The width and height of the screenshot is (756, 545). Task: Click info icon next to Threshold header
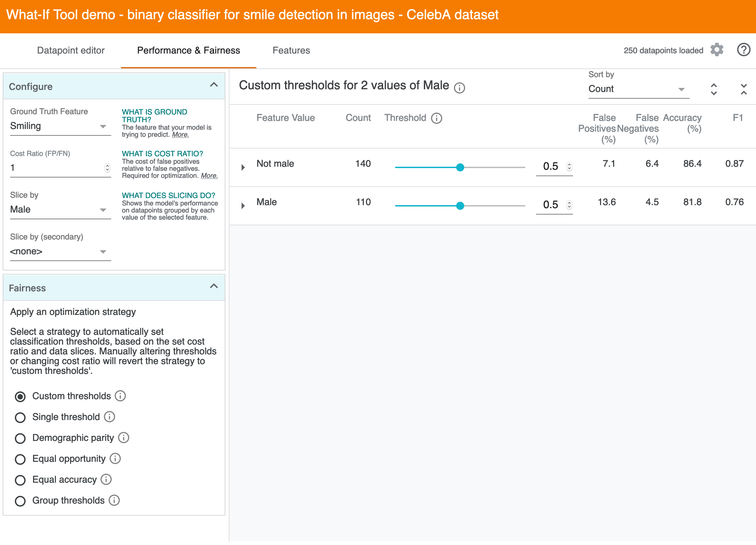tap(437, 118)
